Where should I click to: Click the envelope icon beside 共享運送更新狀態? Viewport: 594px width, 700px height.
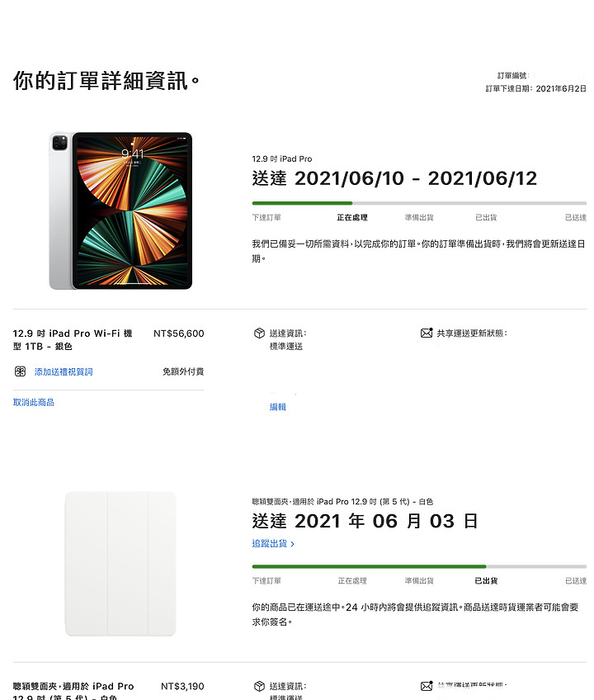click(427, 333)
